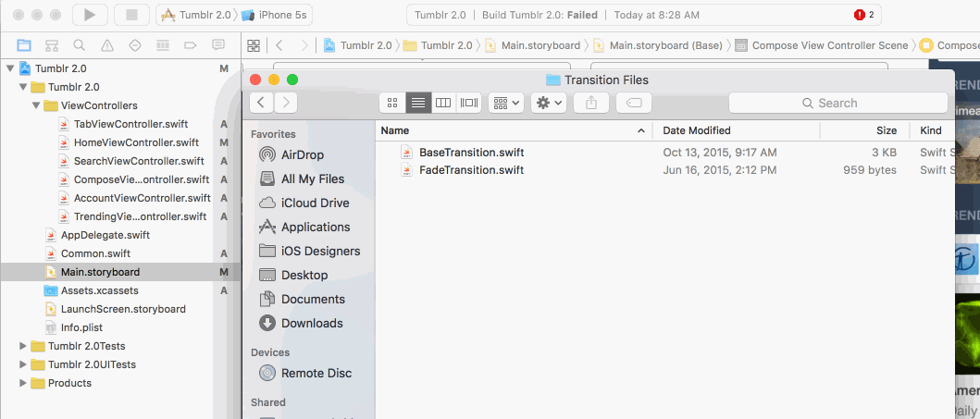The image size is (980, 419).
Task: Collapse the Tumblr 2.0 project root
Action: (x=10, y=68)
